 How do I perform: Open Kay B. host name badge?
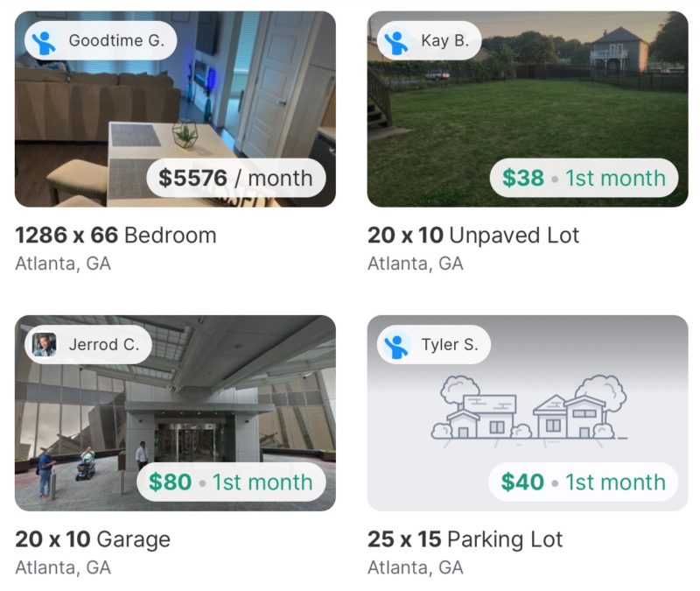tap(430, 40)
